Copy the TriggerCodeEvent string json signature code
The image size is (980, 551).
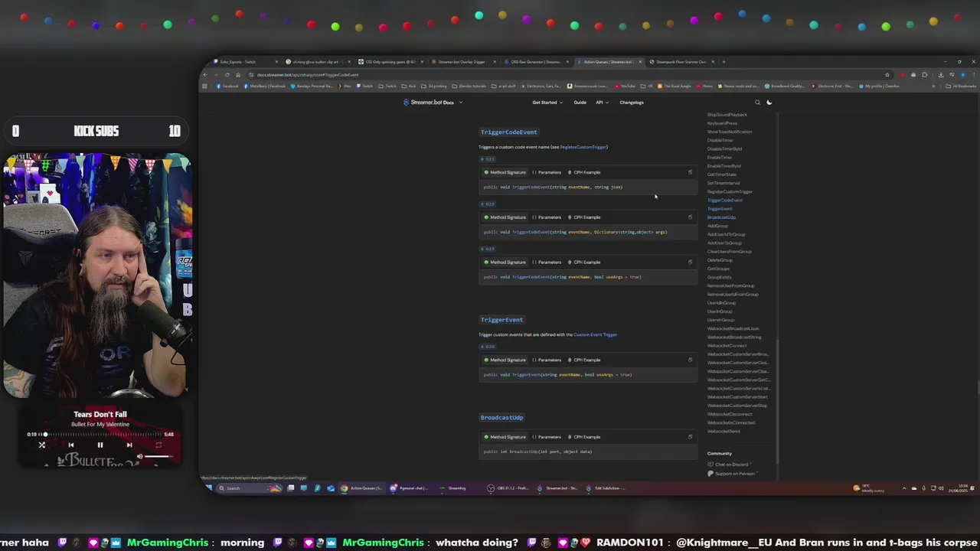690,172
